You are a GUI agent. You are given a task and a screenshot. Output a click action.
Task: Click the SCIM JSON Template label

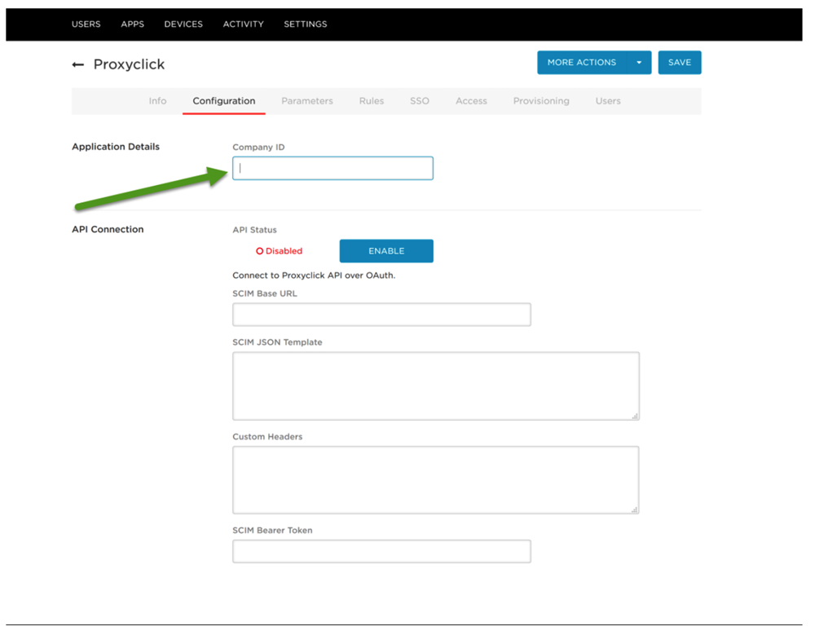tap(277, 342)
